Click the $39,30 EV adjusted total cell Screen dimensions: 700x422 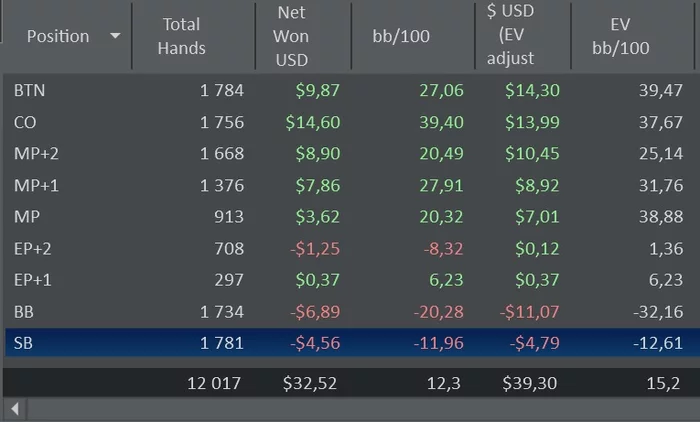pos(531,382)
